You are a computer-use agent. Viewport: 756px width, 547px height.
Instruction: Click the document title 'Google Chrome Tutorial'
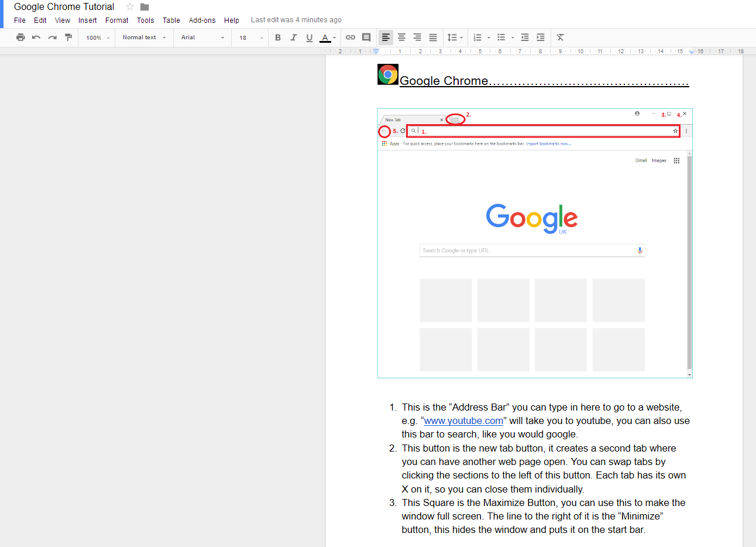(x=64, y=7)
